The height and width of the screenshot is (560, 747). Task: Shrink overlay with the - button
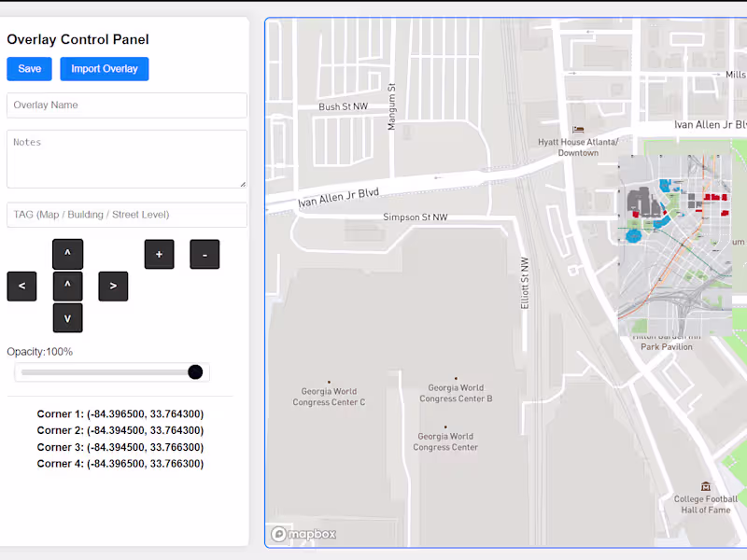tap(204, 254)
